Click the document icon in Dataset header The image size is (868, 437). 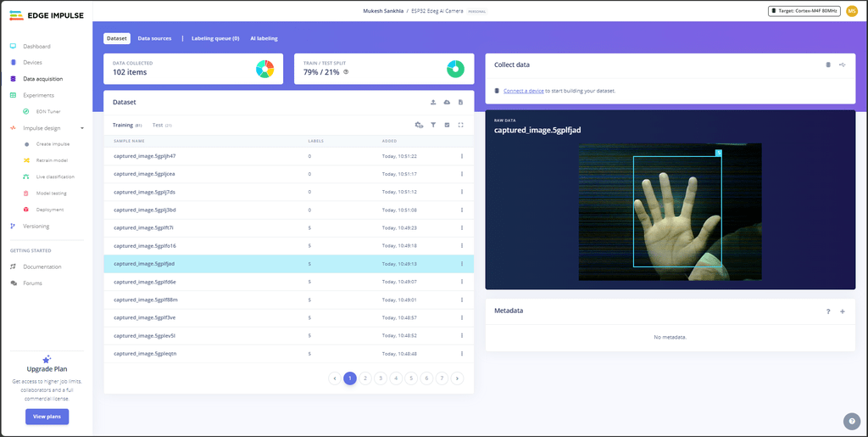(460, 103)
